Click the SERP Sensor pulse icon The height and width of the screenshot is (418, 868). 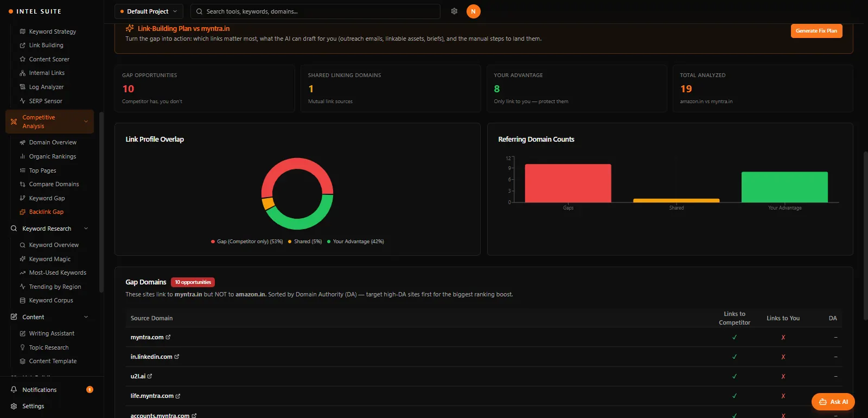tap(22, 101)
